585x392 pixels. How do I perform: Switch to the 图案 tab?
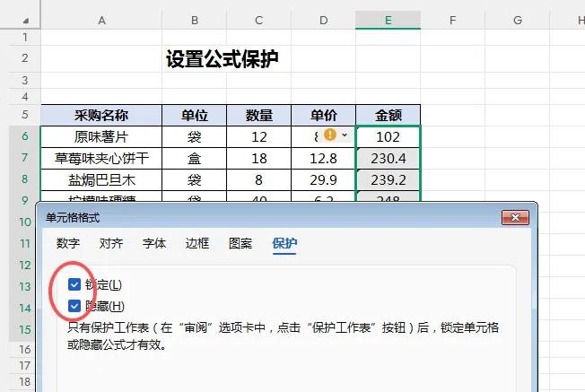[x=240, y=243]
